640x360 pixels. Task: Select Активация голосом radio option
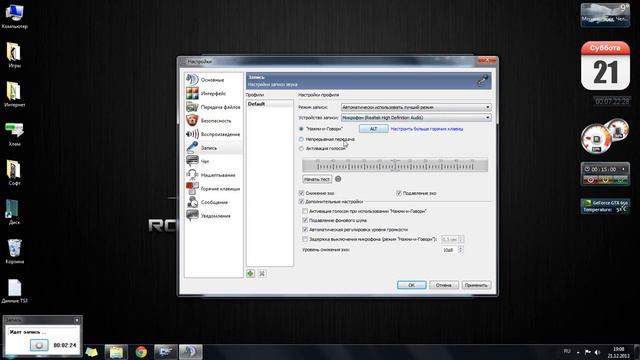pyautogui.click(x=301, y=149)
